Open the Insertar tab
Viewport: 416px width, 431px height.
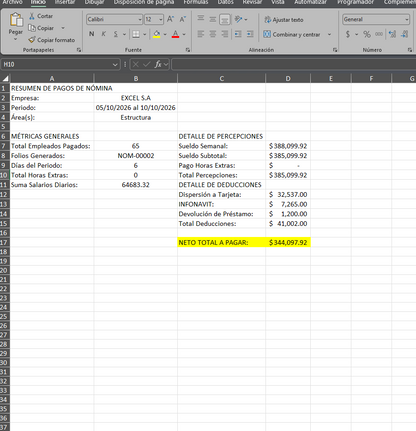[65, 2]
